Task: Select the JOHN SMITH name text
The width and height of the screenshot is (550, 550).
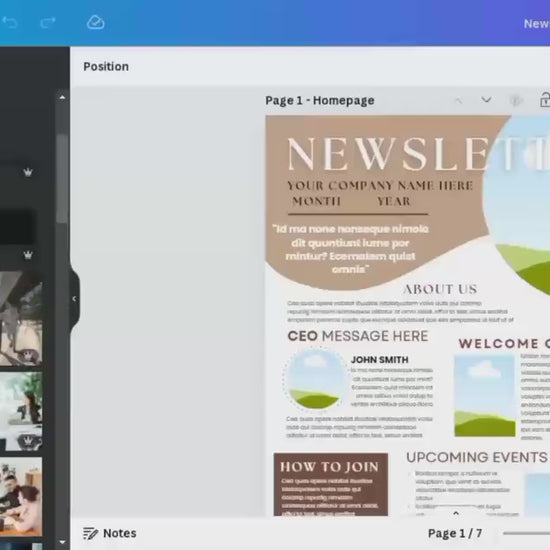Action: click(x=380, y=360)
